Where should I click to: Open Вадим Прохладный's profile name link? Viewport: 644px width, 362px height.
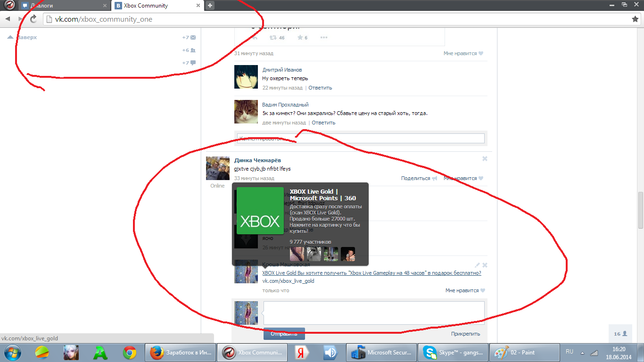click(x=285, y=105)
